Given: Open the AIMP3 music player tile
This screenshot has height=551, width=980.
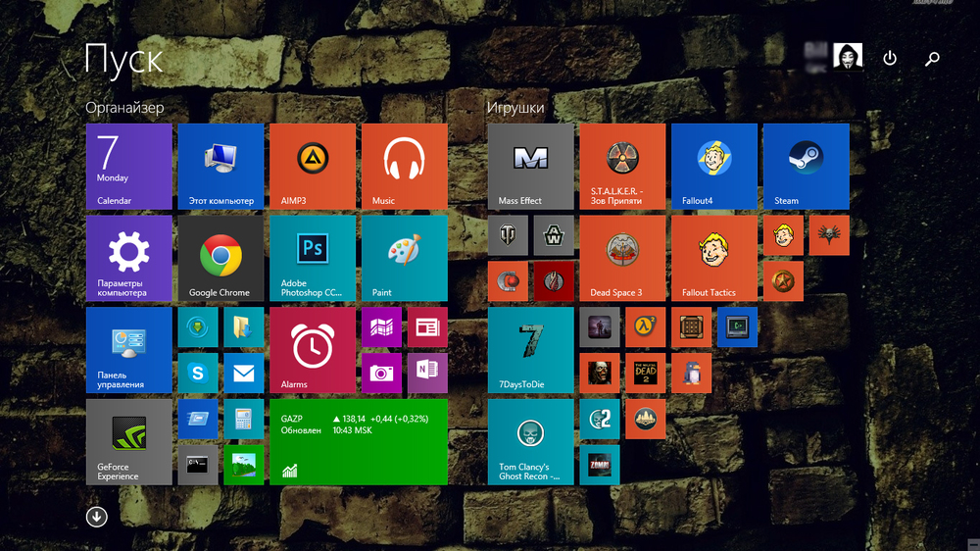Looking at the screenshot, I should pos(313,166).
